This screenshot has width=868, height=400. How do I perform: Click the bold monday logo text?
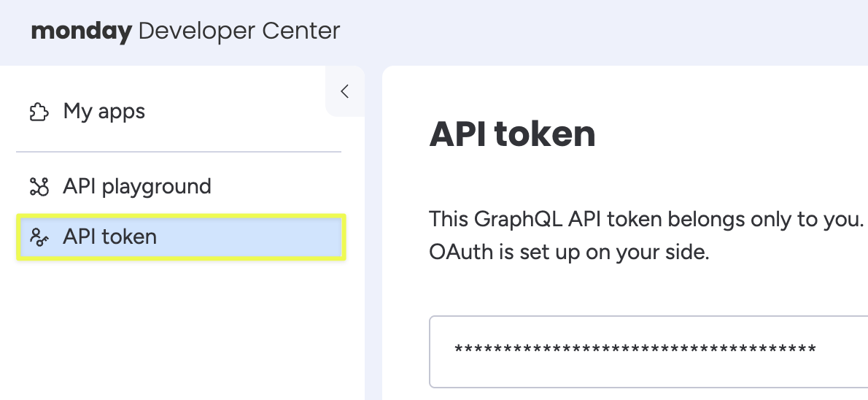81,31
